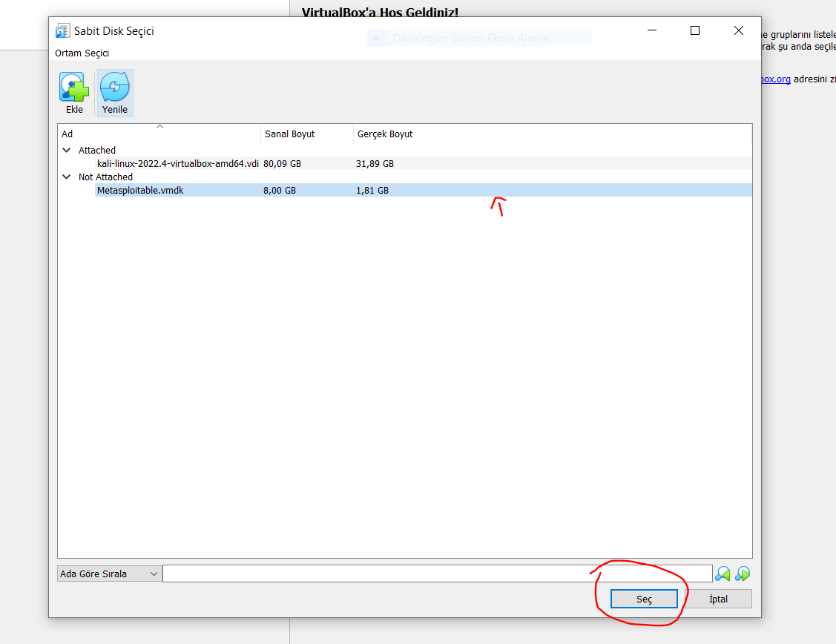The width and height of the screenshot is (836, 644).
Task: Click the 8,00 GB virtual size cell
Action: tap(280, 191)
